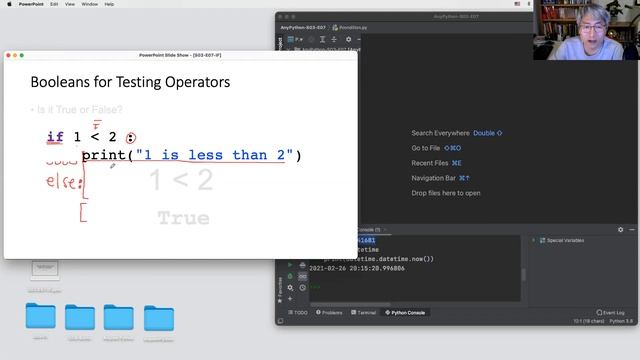
Task: Expand Special Variables node arrow
Action: coord(533,240)
